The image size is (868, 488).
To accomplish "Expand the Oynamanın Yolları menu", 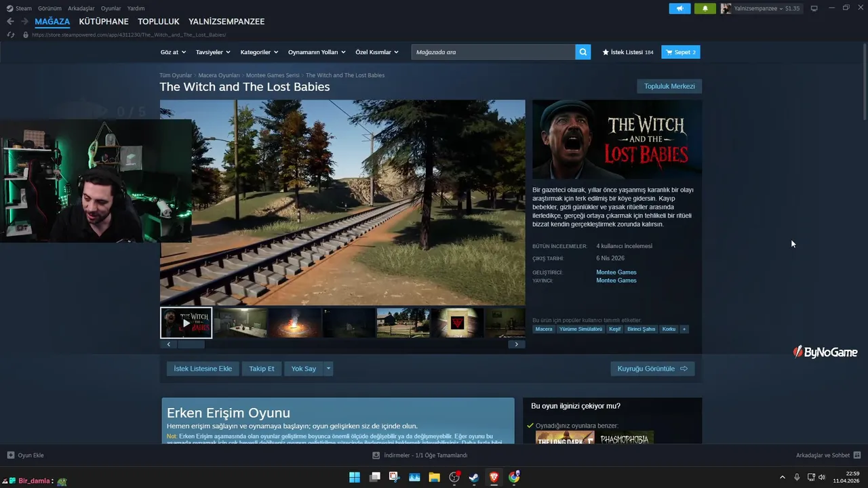I will pos(317,52).
